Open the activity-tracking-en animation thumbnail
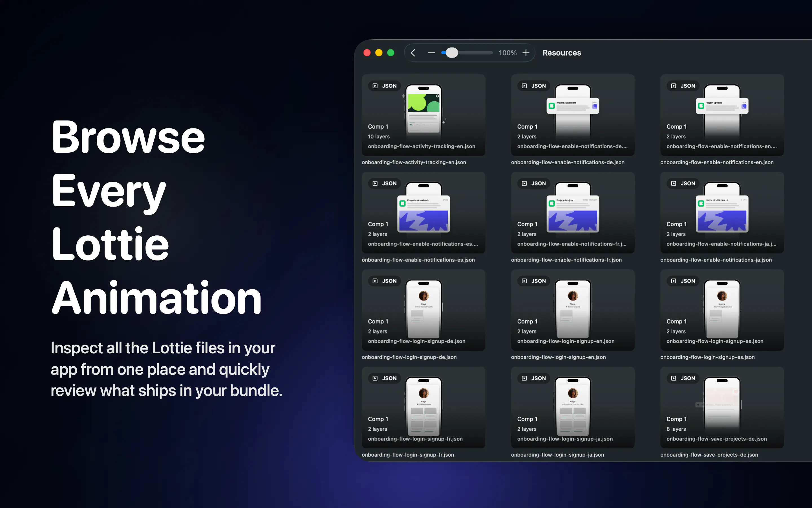The width and height of the screenshot is (812, 508). (423, 115)
